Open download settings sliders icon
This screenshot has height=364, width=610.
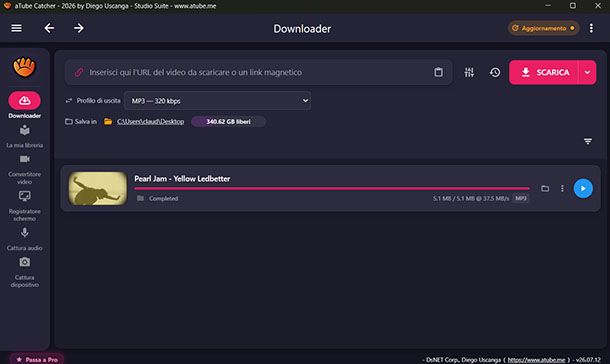coord(469,72)
